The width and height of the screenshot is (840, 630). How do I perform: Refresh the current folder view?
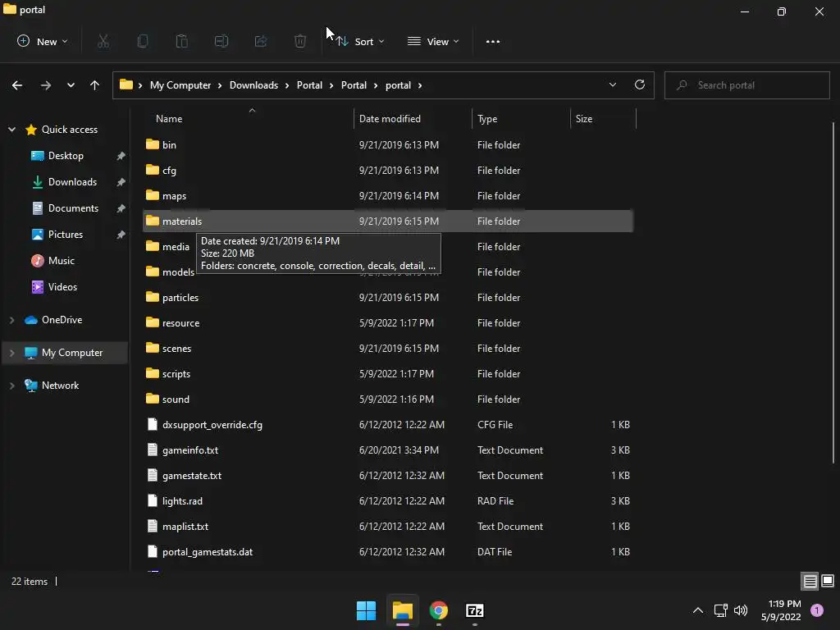pos(640,84)
